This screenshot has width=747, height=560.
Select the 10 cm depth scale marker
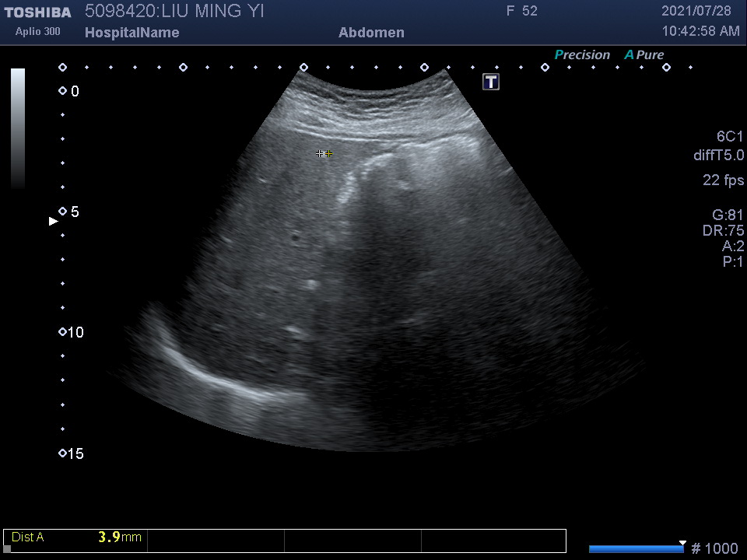tap(63, 332)
